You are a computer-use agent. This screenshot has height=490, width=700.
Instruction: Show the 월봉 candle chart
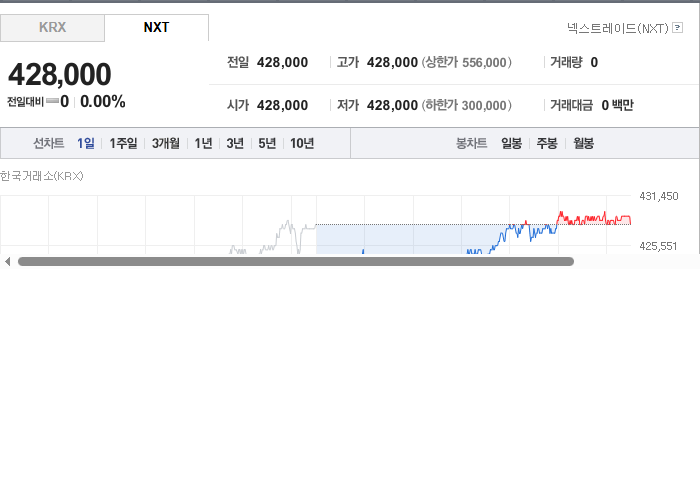tap(583, 143)
